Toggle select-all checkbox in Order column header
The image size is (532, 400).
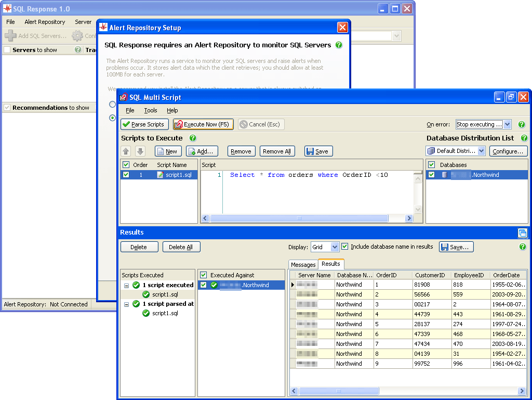coord(126,165)
